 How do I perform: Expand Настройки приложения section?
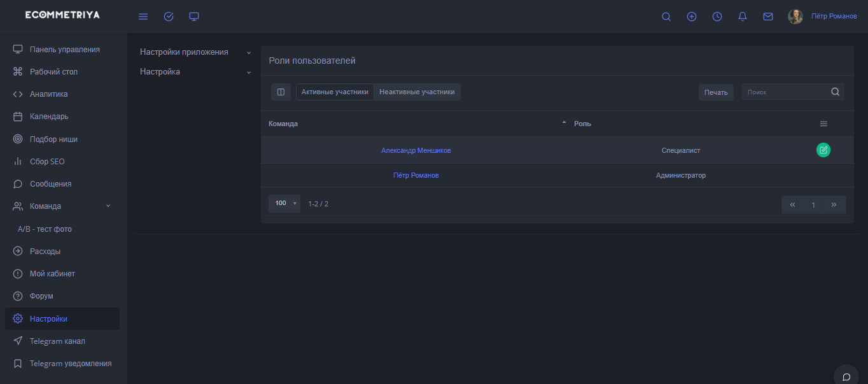[195, 52]
